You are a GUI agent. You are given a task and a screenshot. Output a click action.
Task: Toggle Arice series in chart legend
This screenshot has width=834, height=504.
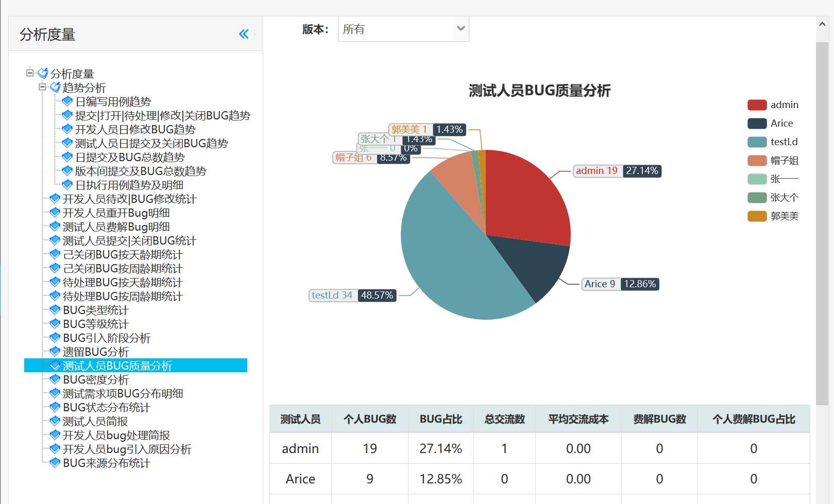point(770,123)
